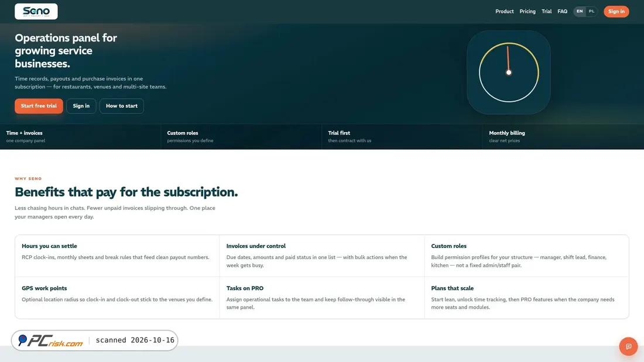Click the 'Plans that scale' card title
Screen dimensions: 644x362
point(452,288)
